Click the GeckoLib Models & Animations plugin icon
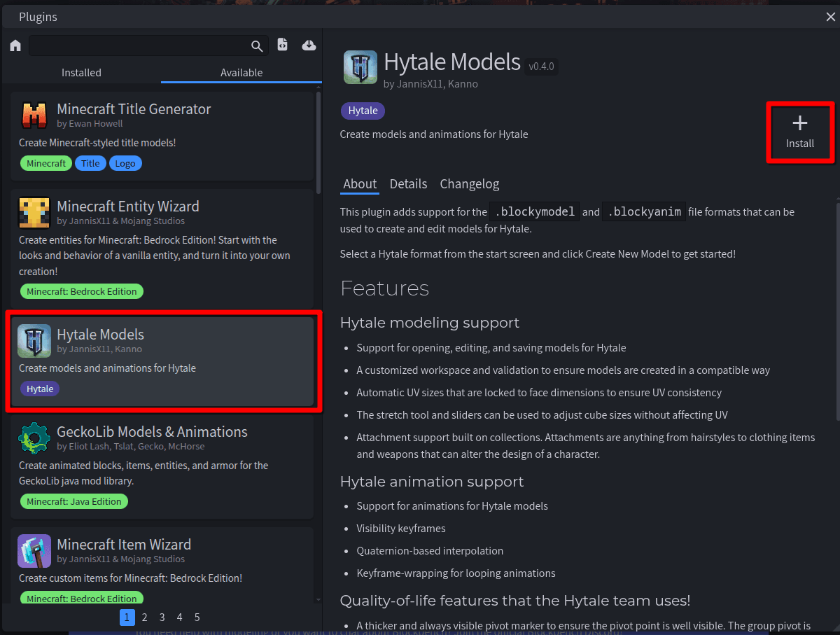840x635 pixels. click(x=34, y=439)
